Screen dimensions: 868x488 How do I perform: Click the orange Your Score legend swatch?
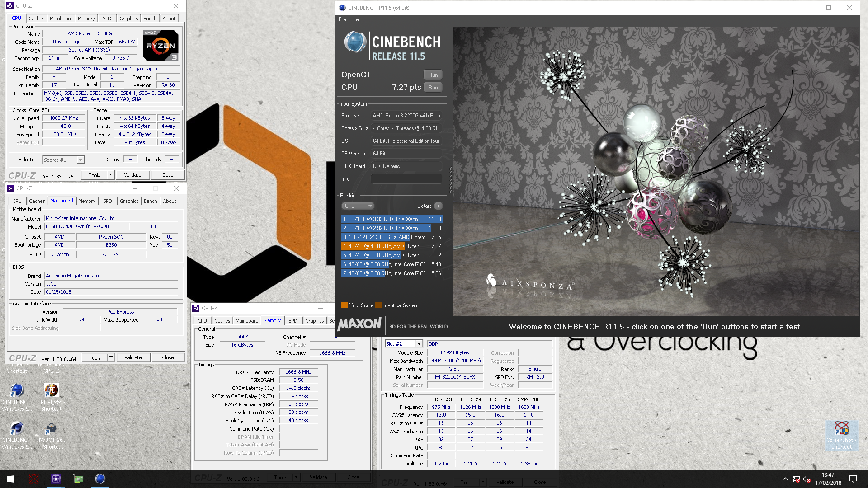click(344, 305)
